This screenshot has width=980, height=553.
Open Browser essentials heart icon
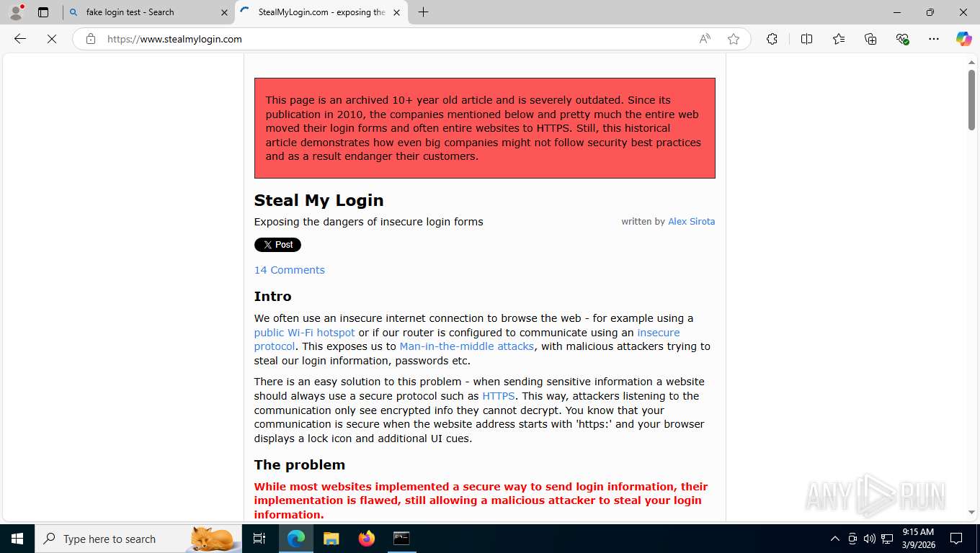tap(902, 39)
